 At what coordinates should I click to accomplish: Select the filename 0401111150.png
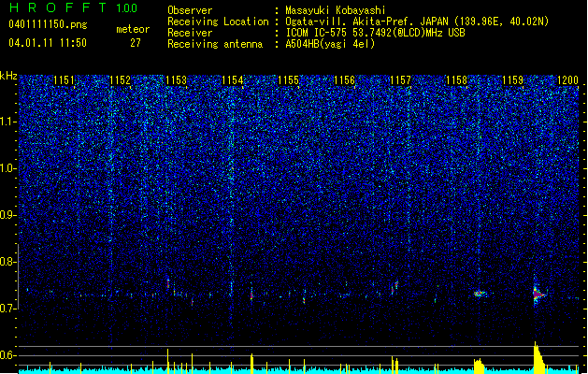48,24
